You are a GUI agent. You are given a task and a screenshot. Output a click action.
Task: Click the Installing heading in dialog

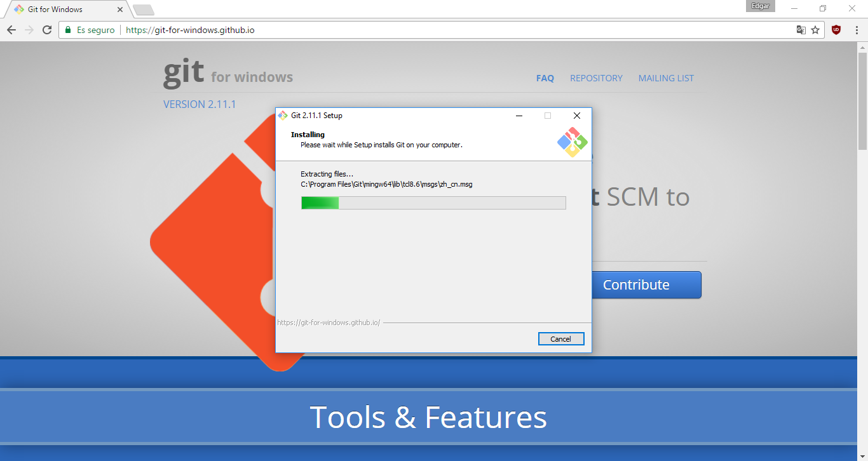pos(308,135)
